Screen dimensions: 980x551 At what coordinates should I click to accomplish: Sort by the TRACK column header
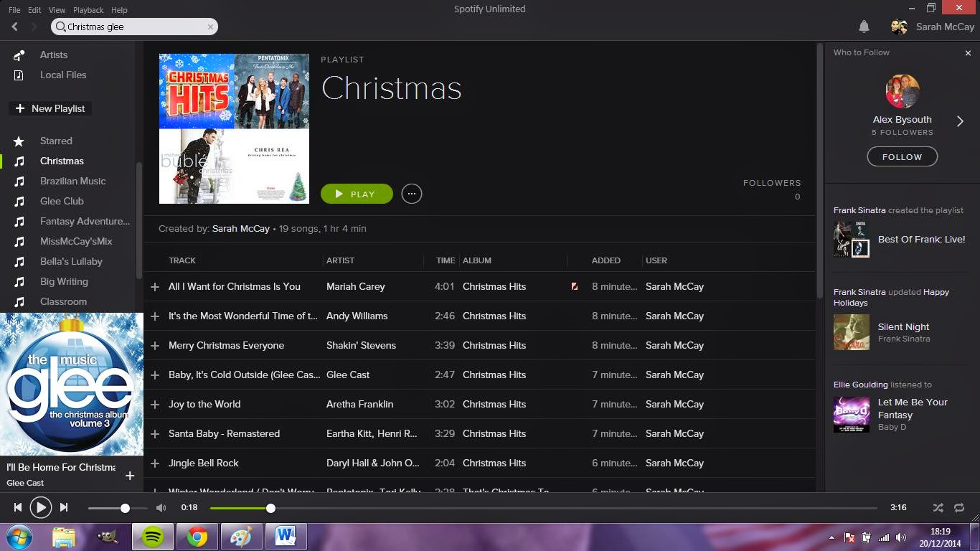182,260
